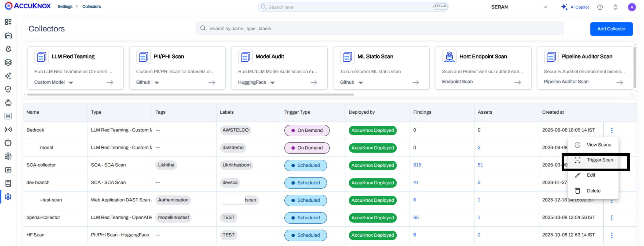Image resolution: width=644 pixels, height=246 pixels.
Task: Click the Collectors breadcrumb
Action: [92, 6]
